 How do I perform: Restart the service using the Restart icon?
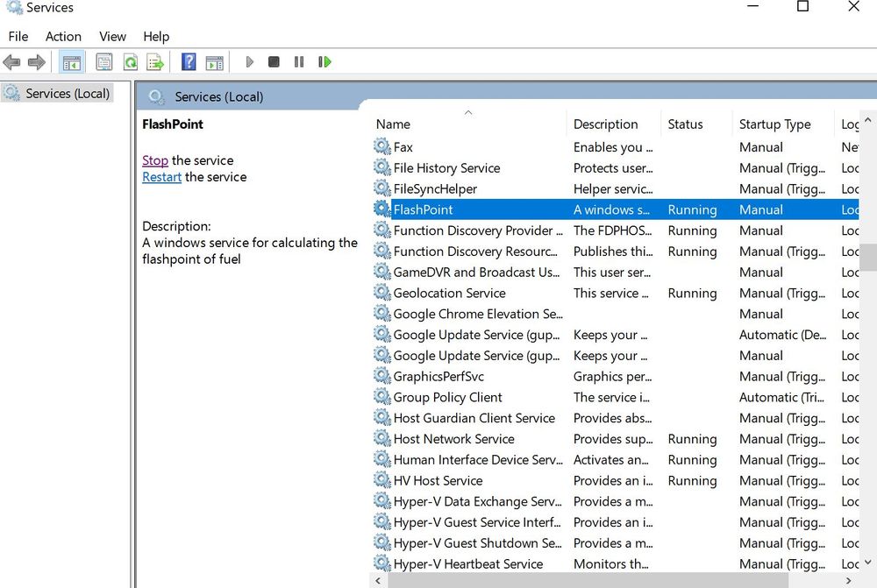[x=324, y=61]
